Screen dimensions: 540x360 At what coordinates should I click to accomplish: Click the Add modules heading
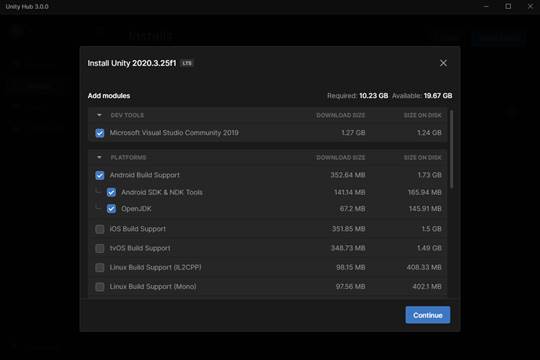point(109,96)
